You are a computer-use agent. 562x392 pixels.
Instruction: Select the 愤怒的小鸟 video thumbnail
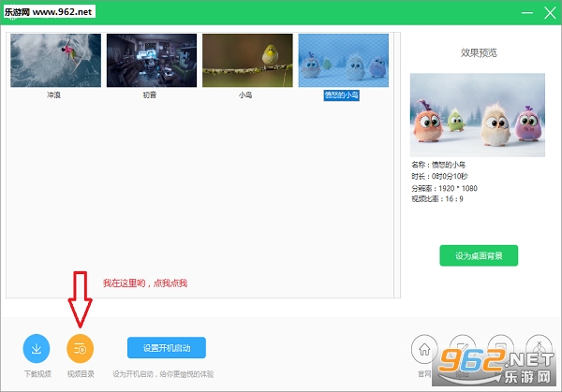[344, 60]
